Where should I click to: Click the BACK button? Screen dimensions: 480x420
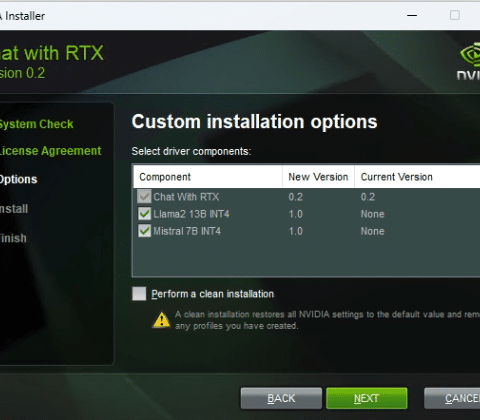[281, 398]
